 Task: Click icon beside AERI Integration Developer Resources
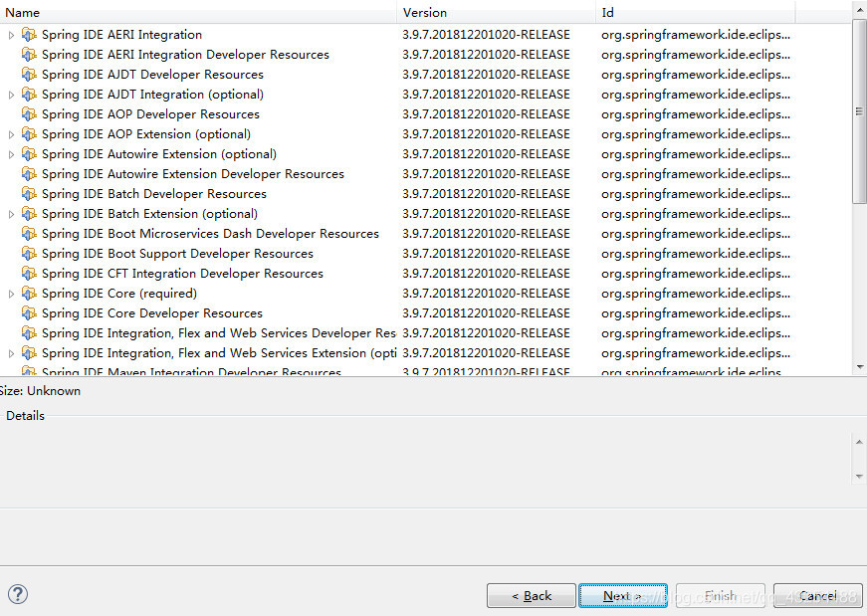(29, 55)
